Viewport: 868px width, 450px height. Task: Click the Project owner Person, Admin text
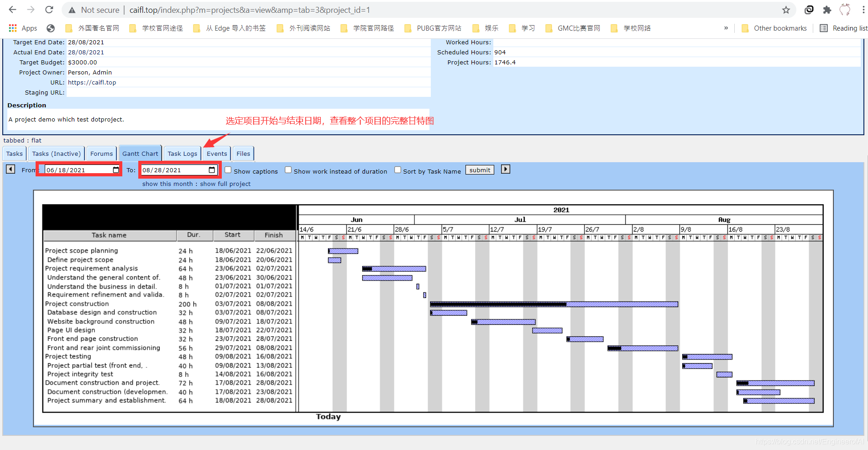pos(90,72)
